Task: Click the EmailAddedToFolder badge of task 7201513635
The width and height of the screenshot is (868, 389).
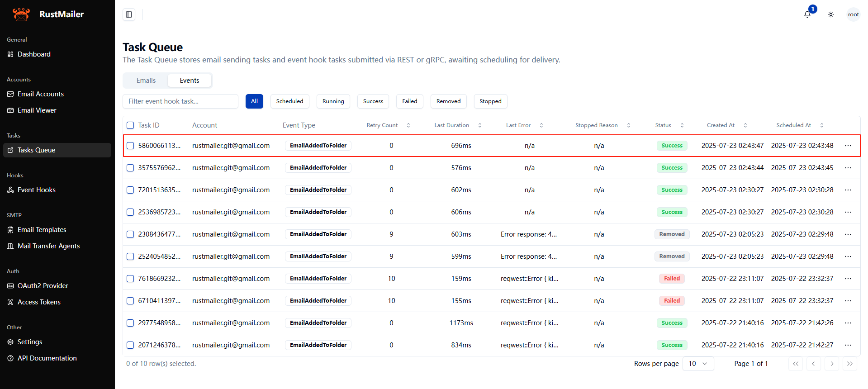Action: [318, 190]
